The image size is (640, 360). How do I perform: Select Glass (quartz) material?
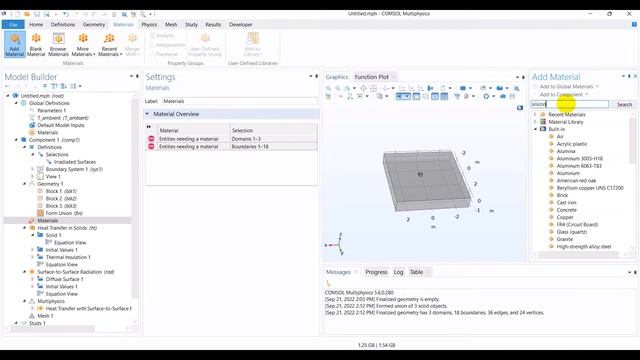(x=571, y=232)
